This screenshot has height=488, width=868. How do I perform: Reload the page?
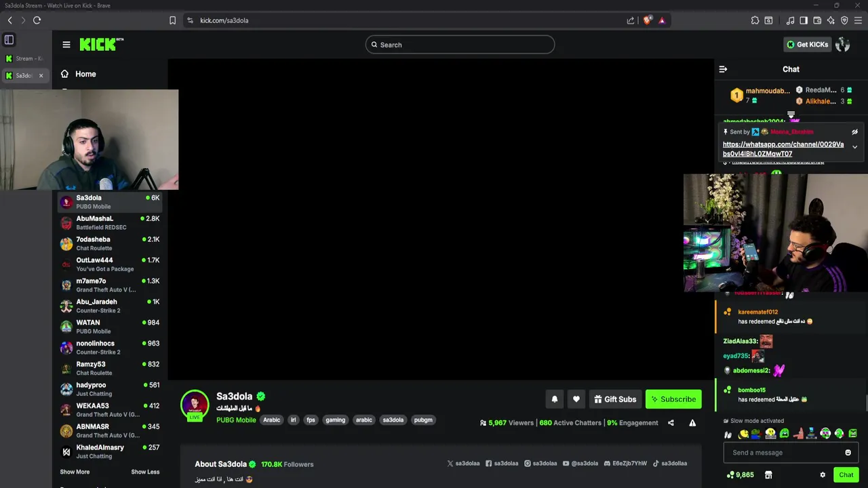click(37, 20)
